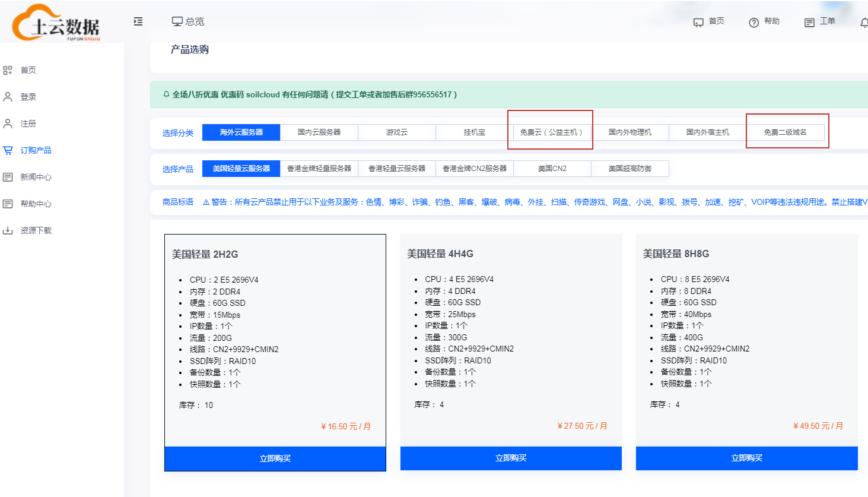This screenshot has height=497, width=868.
Task: Select the 免费云（公益主机）category
Action: pyautogui.click(x=551, y=132)
